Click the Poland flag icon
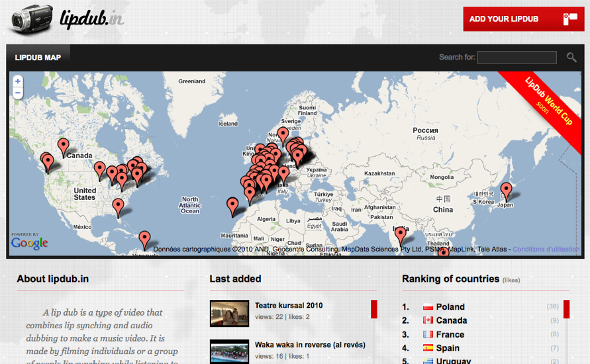The image size is (590, 364). click(x=428, y=307)
